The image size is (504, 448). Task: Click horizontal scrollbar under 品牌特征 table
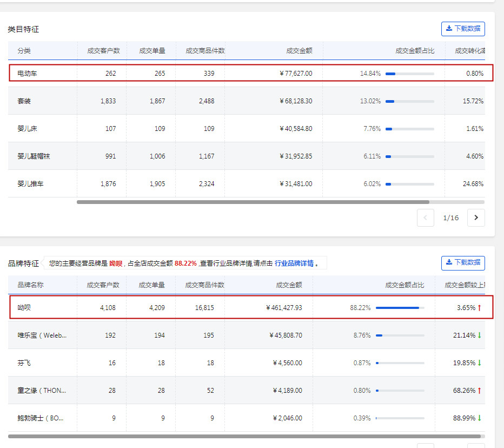244,436
